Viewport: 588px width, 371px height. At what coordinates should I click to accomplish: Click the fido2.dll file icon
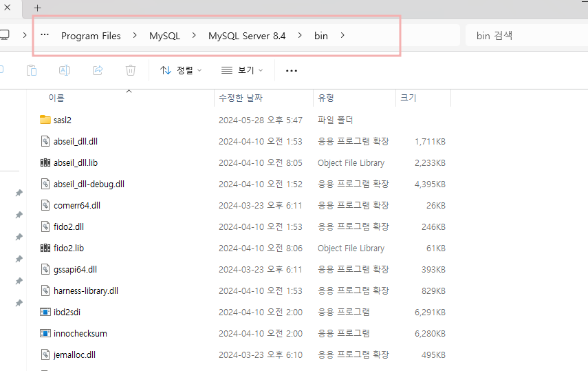point(45,227)
